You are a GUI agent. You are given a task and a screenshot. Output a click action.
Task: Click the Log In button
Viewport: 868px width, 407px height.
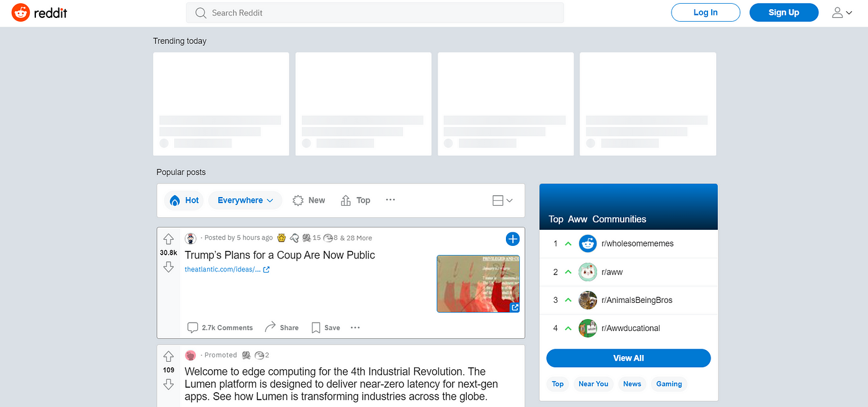(x=706, y=12)
